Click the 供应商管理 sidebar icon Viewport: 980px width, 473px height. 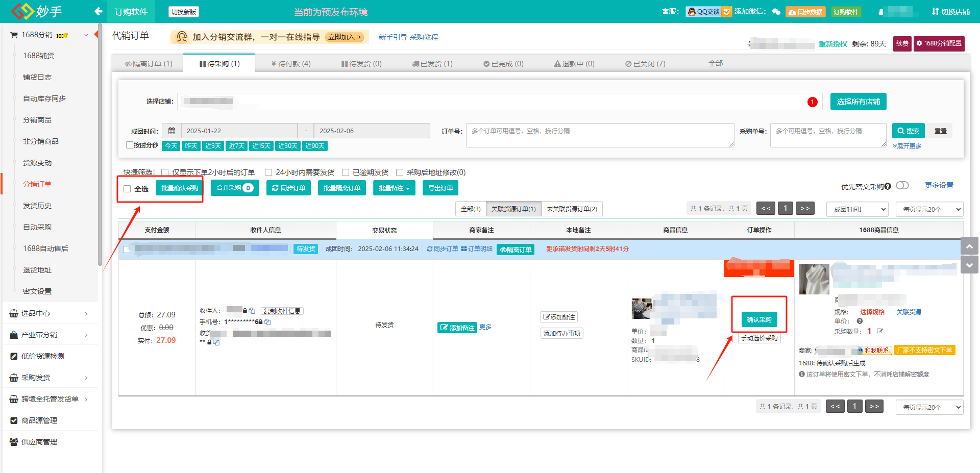click(x=14, y=442)
